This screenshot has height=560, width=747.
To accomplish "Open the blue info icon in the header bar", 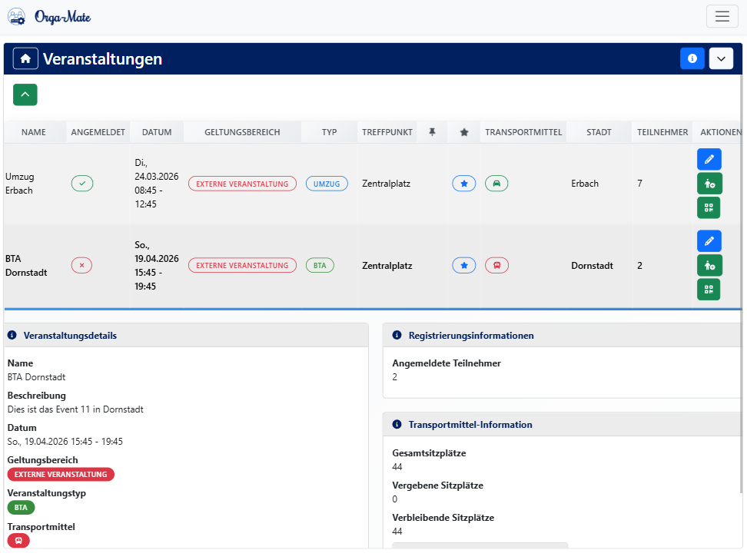I will point(692,58).
